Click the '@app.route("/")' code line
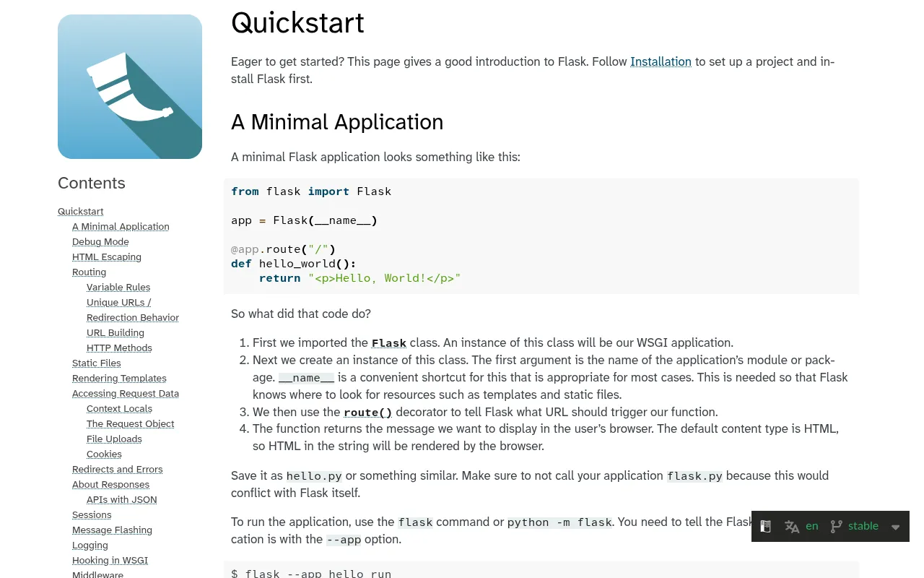This screenshot has height=578, width=924. (x=284, y=249)
